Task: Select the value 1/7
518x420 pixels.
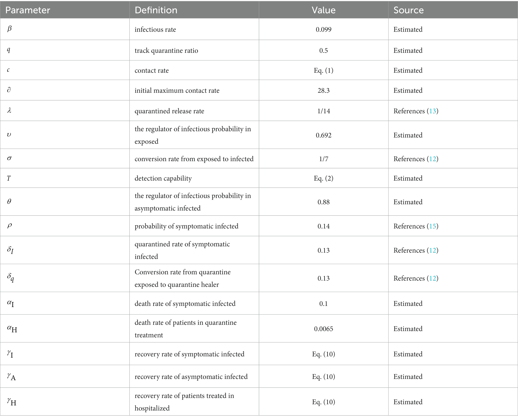Action: [324, 159]
